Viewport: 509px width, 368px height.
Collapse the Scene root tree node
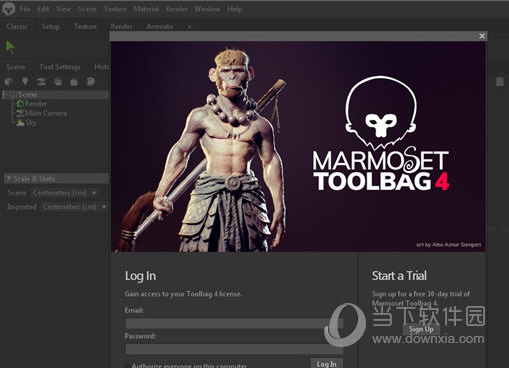pyautogui.click(x=6, y=95)
